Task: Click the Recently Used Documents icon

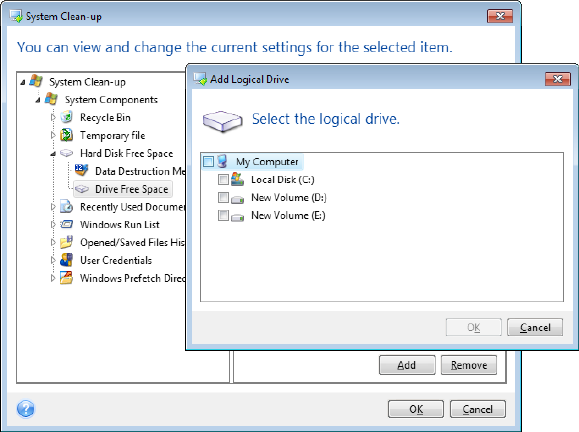Action: click(66, 206)
